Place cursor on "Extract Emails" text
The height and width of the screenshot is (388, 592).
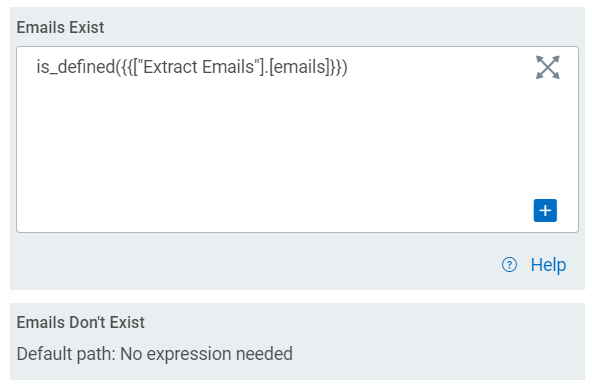[198, 67]
